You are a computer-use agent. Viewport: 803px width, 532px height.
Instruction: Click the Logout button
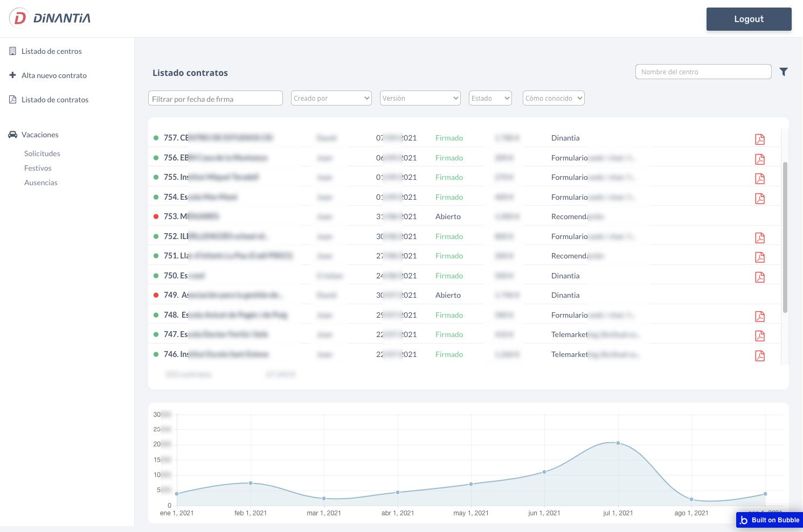tap(749, 19)
